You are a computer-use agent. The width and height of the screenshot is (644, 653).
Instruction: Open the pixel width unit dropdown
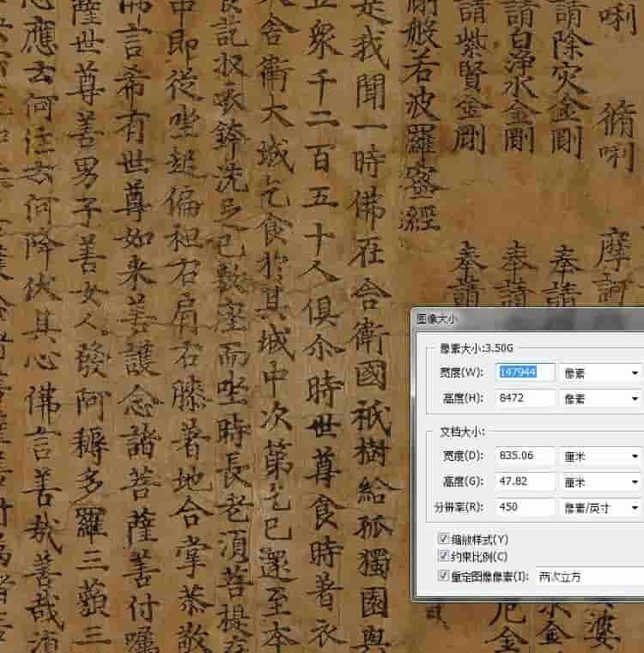tap(601, 372)
